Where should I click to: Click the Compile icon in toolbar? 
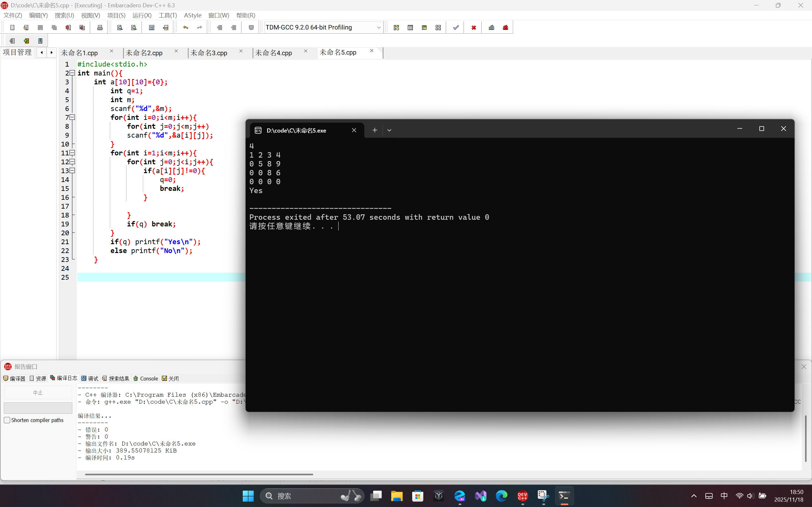[x=396, y=28]
